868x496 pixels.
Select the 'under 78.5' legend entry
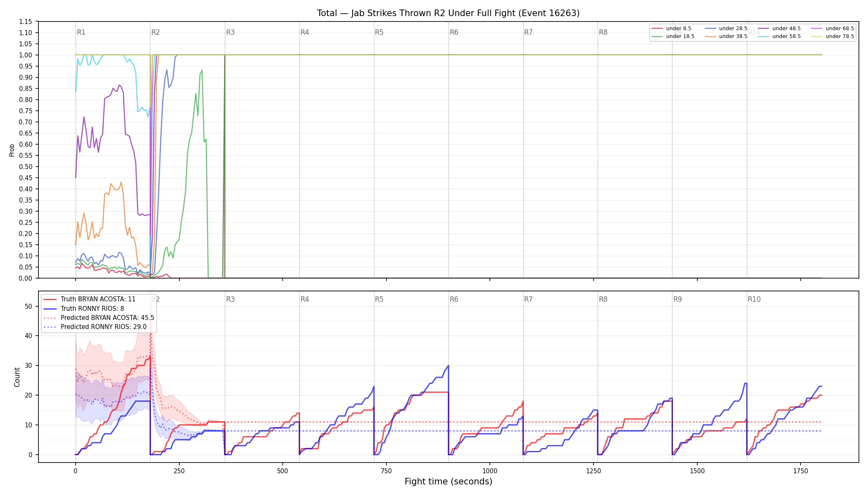click(x=832, y=36)
